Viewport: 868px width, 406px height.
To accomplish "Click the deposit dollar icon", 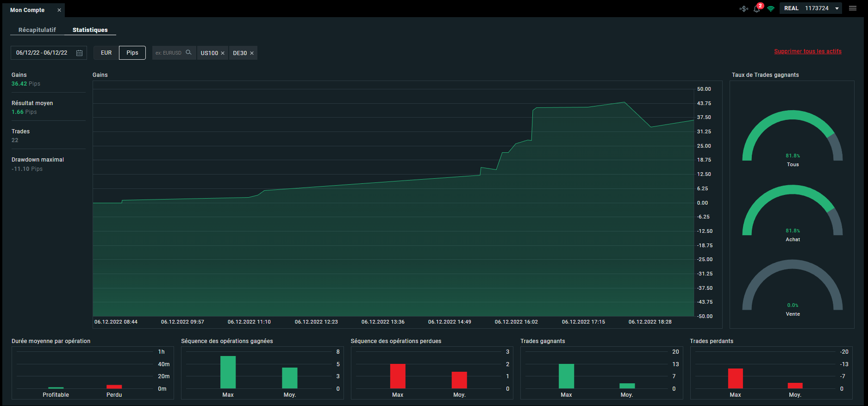I will coord(743,9).
